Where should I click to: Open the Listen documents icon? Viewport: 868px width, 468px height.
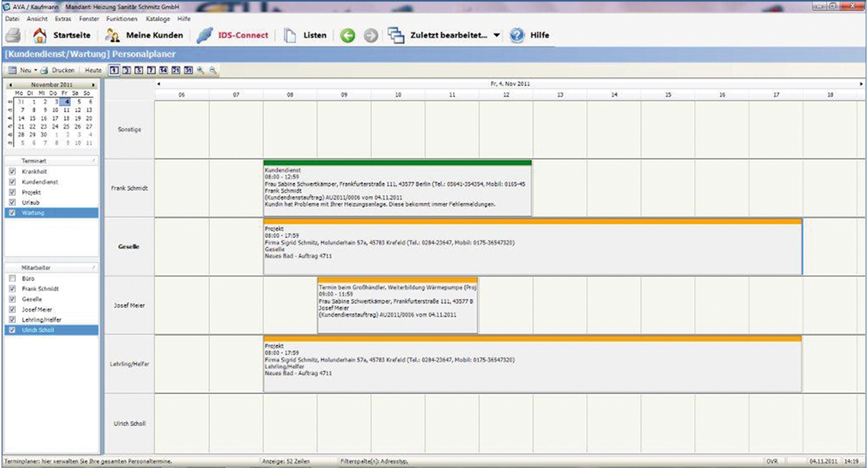coord(289,35)
